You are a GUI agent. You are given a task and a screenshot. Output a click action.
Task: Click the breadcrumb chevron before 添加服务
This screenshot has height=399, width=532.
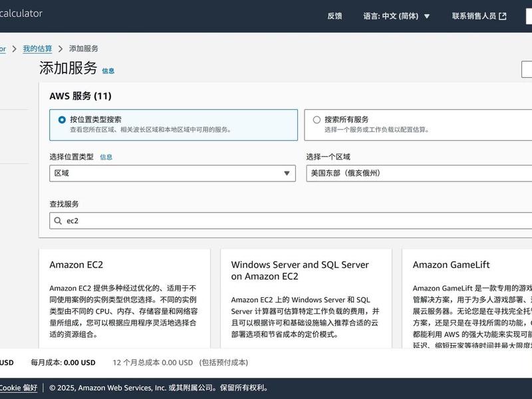pyautogui.click(x=61, y=49)
